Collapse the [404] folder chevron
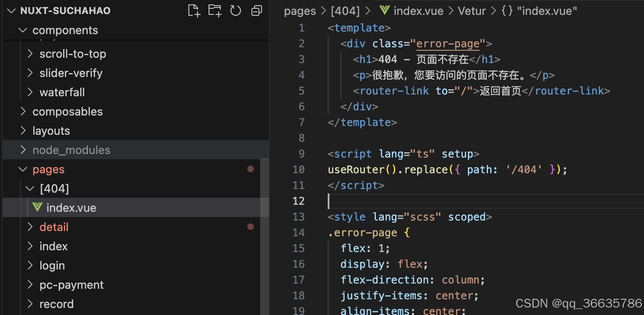This screenshot has width=644, height=315. pos(30,189)
